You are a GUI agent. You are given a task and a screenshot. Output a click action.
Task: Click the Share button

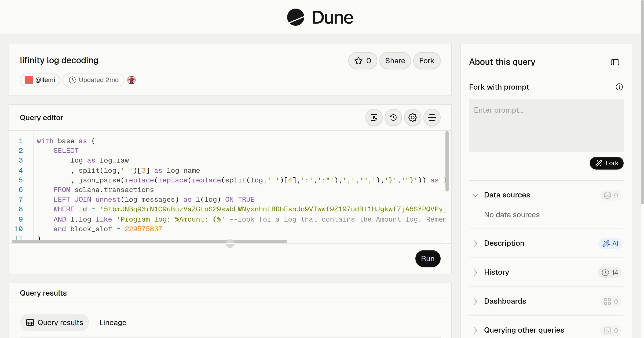point(395,61)
